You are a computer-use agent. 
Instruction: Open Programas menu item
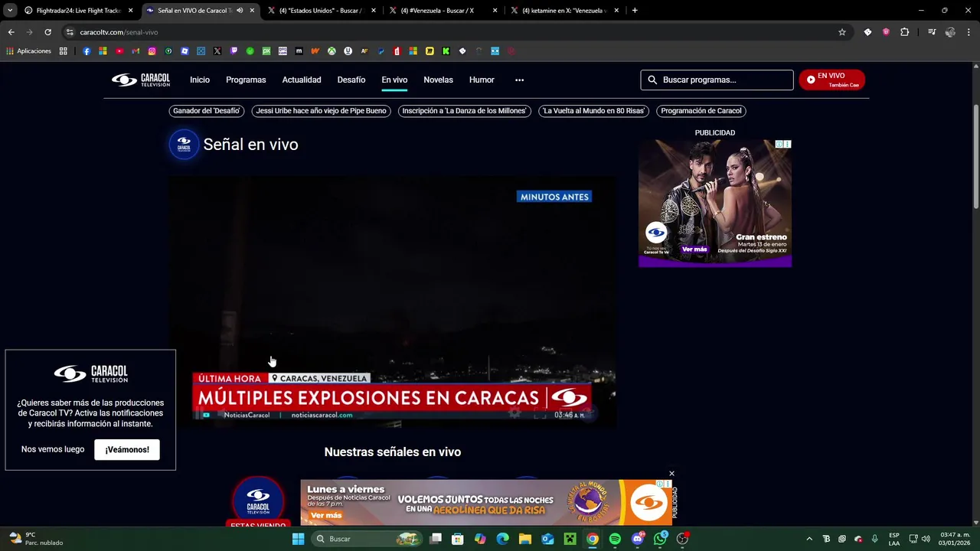point(246,80)
